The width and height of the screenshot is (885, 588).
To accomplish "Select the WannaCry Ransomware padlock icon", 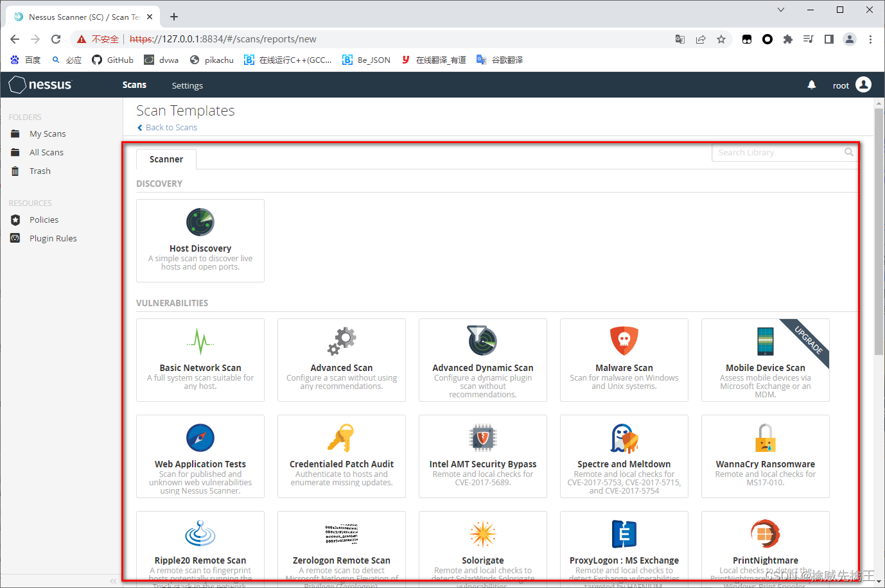I will coord(765,438).
